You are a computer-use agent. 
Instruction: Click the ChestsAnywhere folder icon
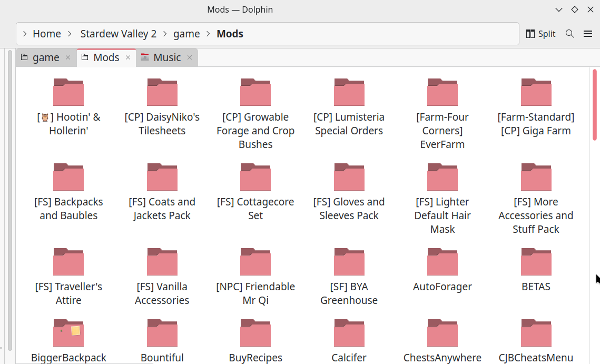[442, 333]
